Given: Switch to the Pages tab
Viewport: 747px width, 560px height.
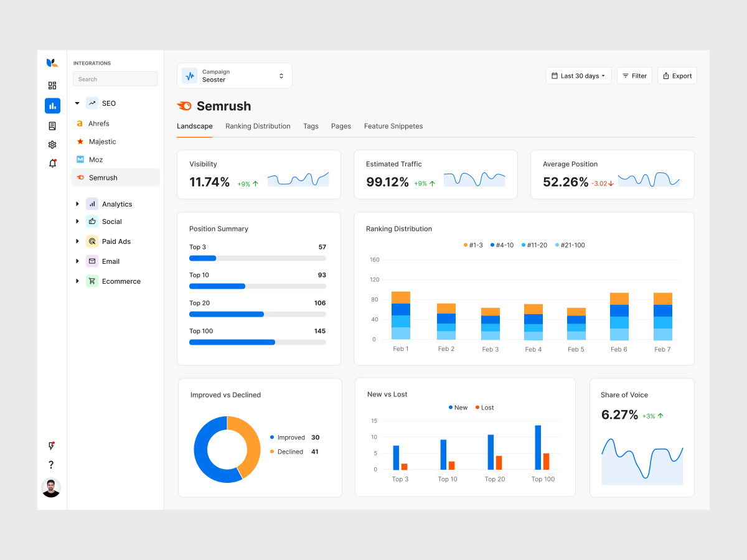Looking at the screenshot, I should 341,126.
